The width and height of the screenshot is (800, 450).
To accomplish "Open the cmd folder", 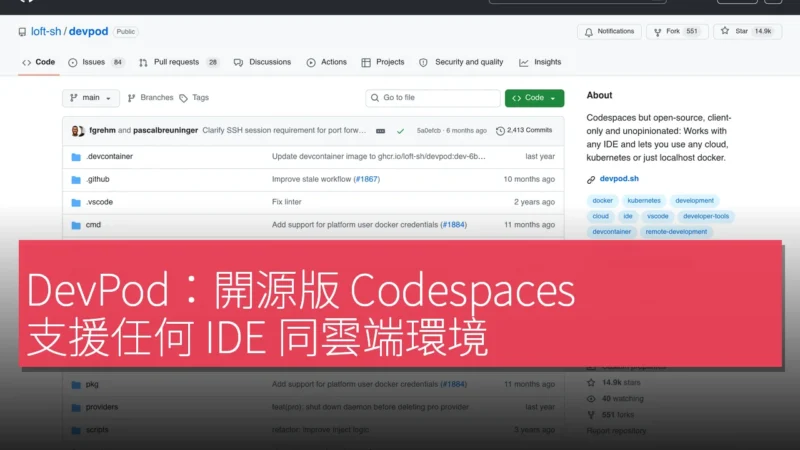I will click(x=93, y=224).
